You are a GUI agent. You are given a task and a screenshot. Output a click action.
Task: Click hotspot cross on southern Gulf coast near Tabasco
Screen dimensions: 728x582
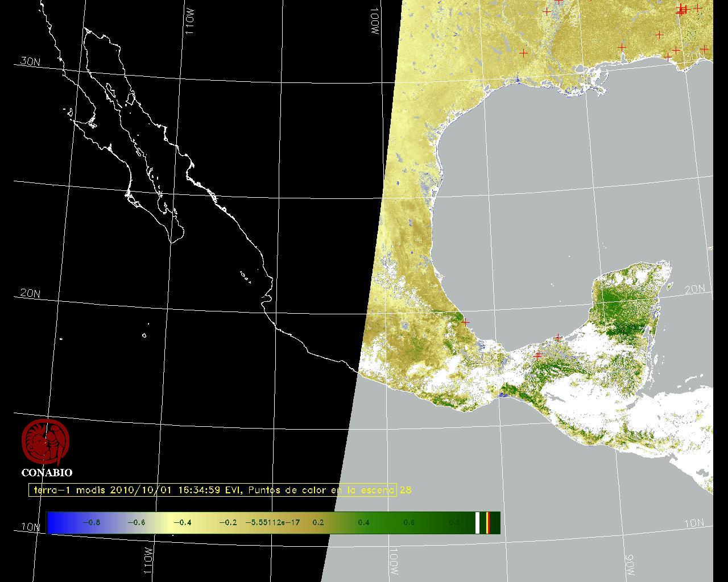coord(559,338)
